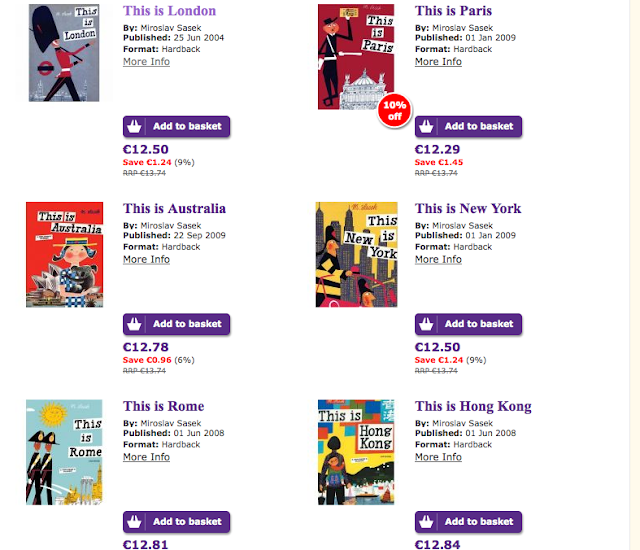Select the This is Hong Kong cover thumbnail
The height and width of the screenshot is (550, 640).
pyautogui.click(x=356, y=452)
